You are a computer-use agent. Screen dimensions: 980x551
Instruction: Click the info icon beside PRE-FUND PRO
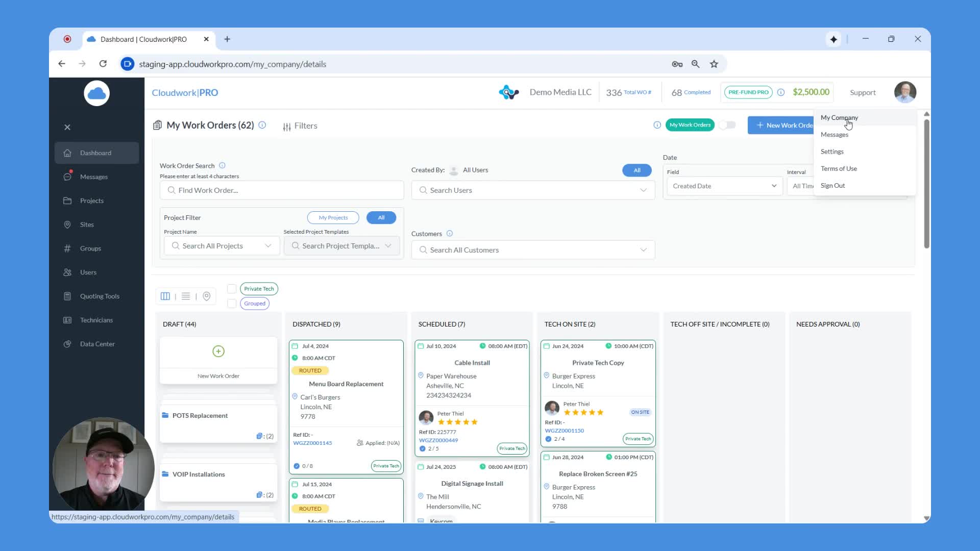point(780,92)
